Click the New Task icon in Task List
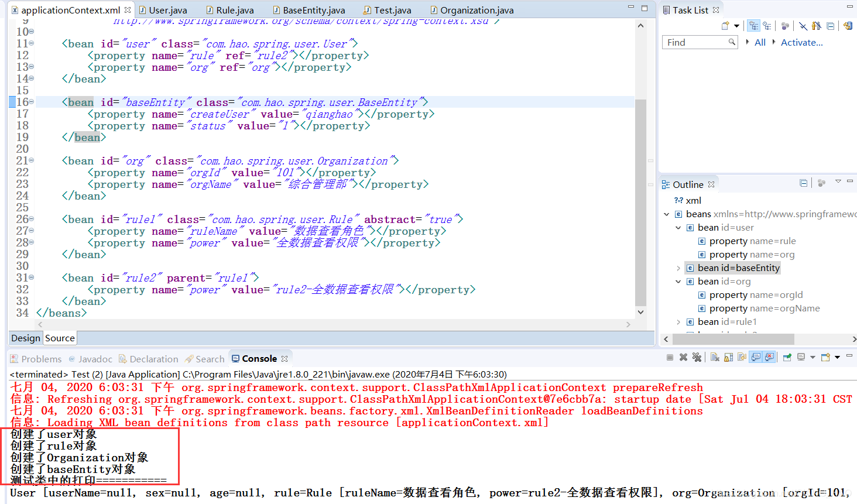857x504 pixels. pos(725,26)
